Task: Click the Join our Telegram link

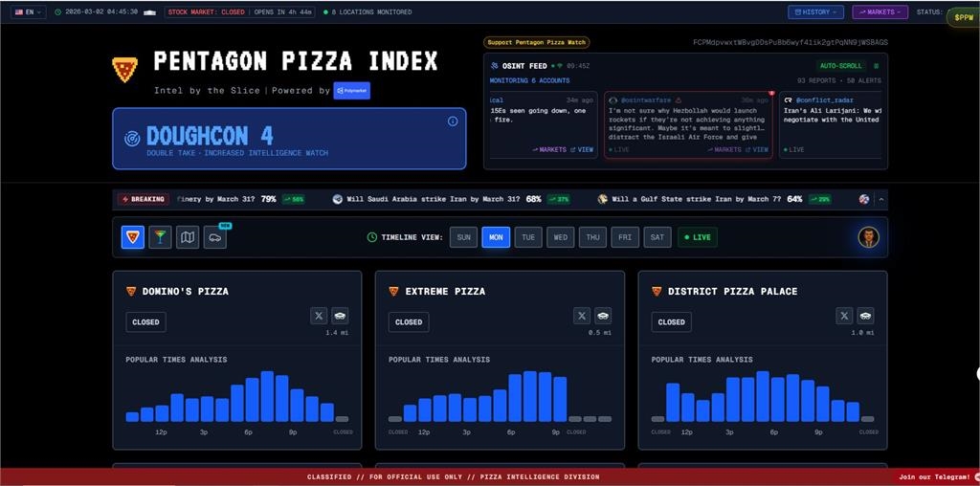Action: point(935,476)
